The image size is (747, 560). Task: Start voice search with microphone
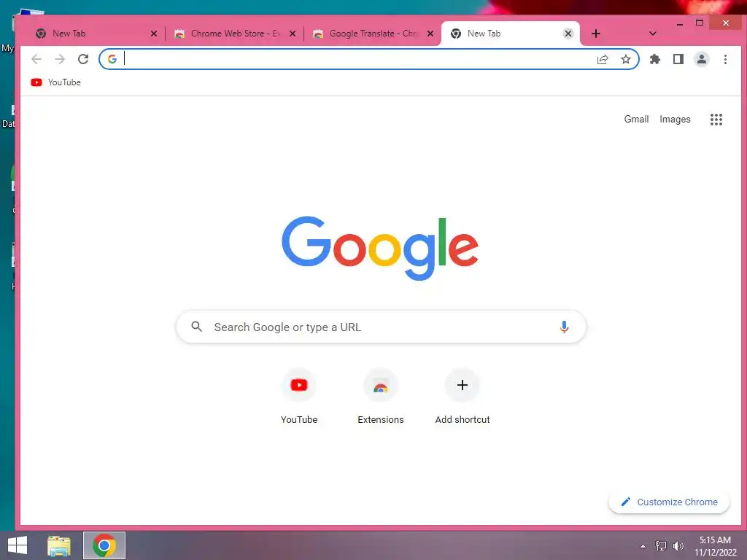tap(564, 327)
